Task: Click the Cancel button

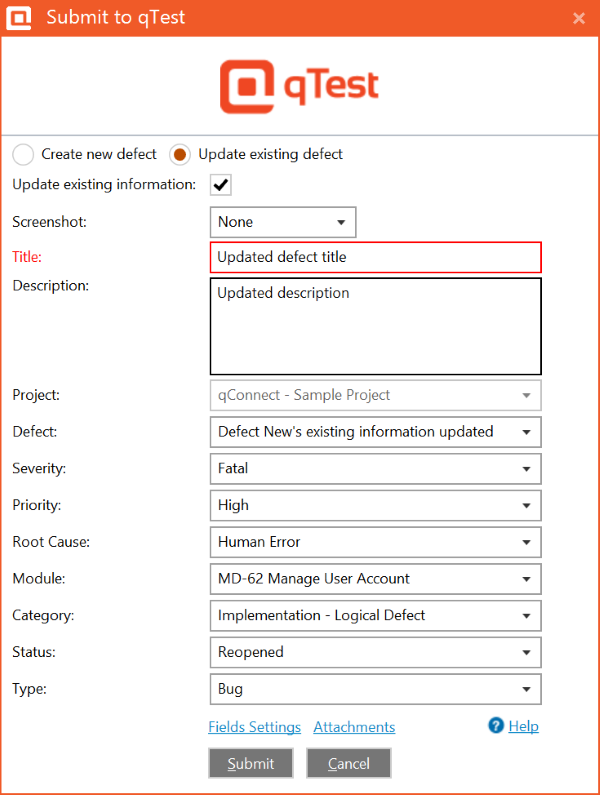Action: coord(348,763)
